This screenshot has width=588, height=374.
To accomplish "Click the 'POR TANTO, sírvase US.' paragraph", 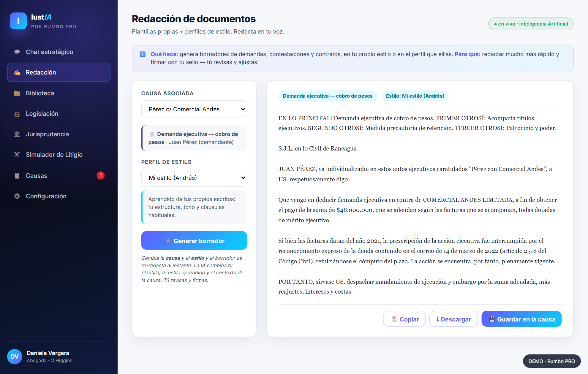I will click(x=414, y=286).
